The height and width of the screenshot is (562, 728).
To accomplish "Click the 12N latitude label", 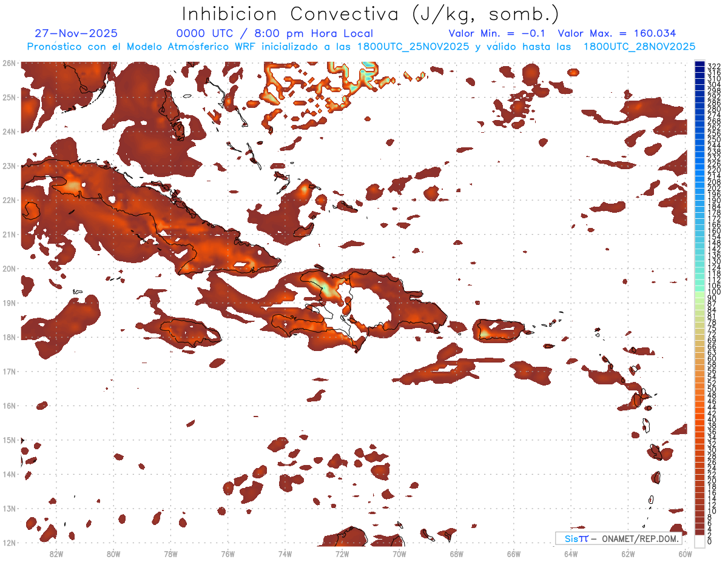I will (x=8, y=543).
